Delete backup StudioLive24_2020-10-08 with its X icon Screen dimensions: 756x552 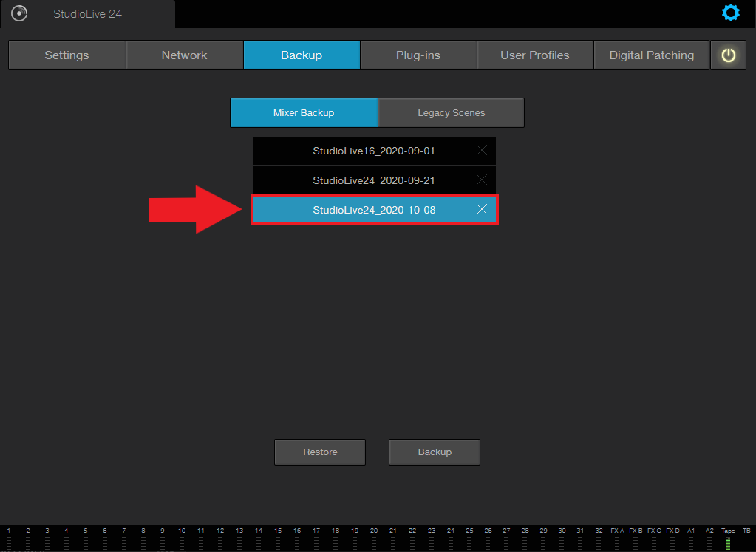(481, 209)
